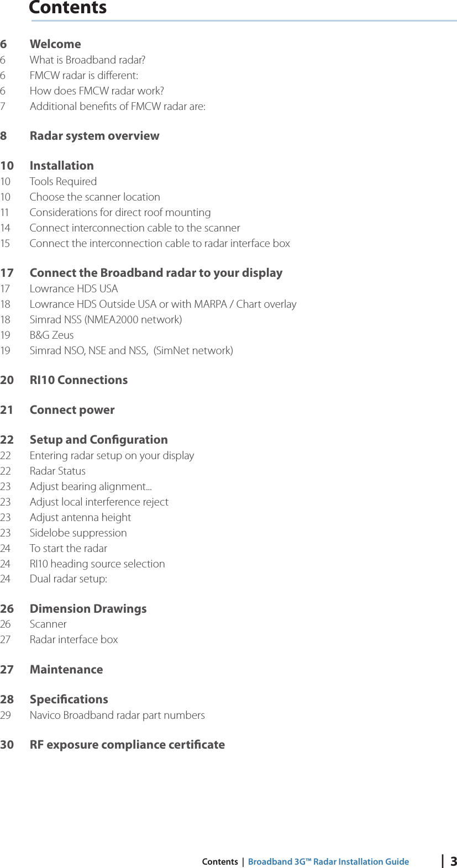Jump to RF exposure compliance certificate
Viewport: 457px width, 868px height.
coord(127,745)
